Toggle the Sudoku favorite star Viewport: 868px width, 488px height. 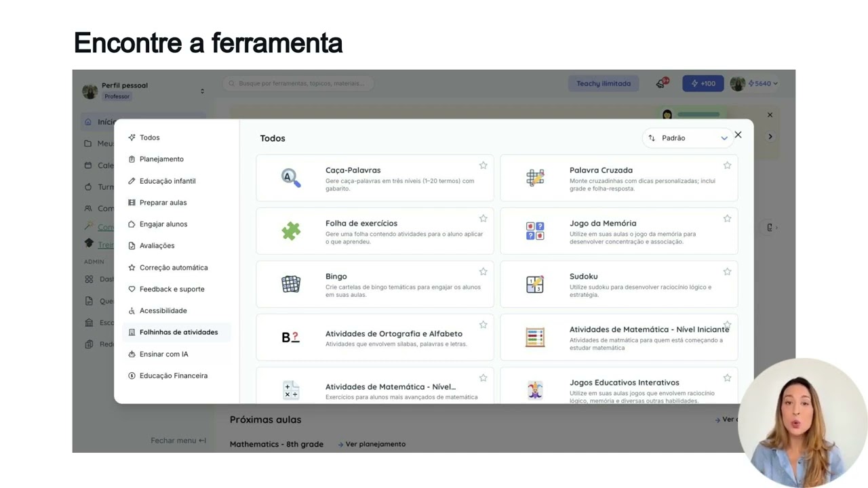pyautogui.click(x=727, y=272)
